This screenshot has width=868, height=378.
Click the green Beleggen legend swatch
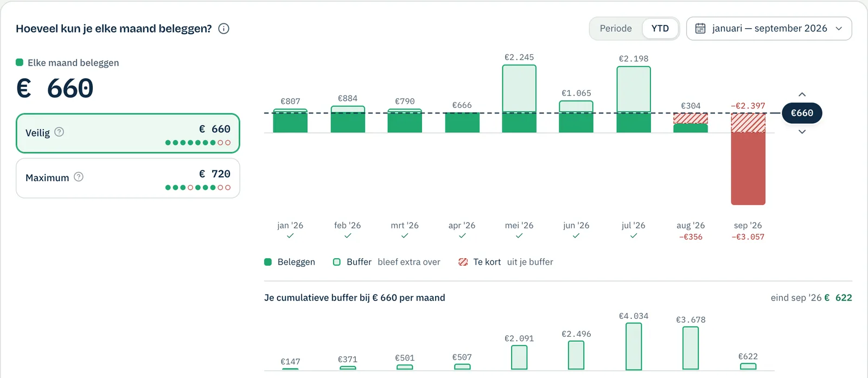(x=268, y=262)
